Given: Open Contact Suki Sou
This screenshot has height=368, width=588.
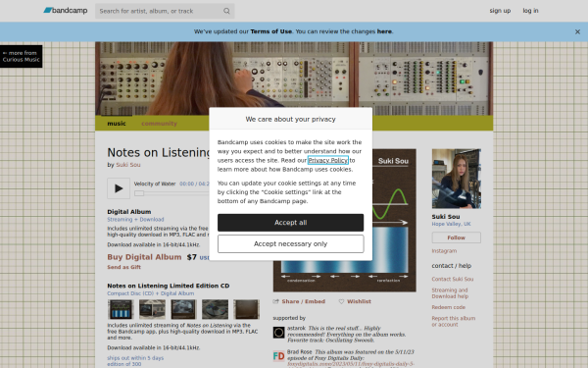Looking at the screenshot, I should point(452,279).
